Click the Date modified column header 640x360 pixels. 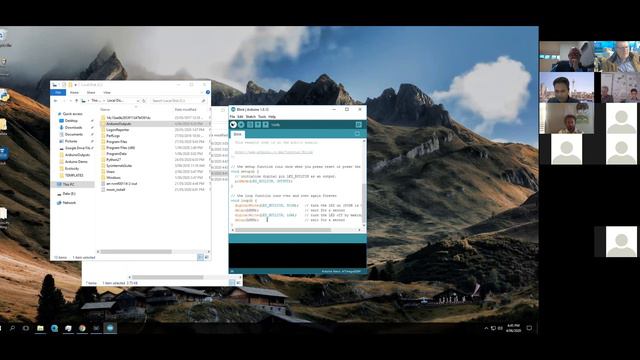coord(186,110)
